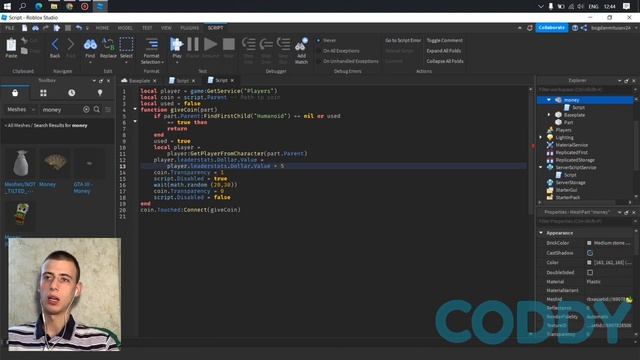Collapse the Appearance properties section

pos(541,233)
